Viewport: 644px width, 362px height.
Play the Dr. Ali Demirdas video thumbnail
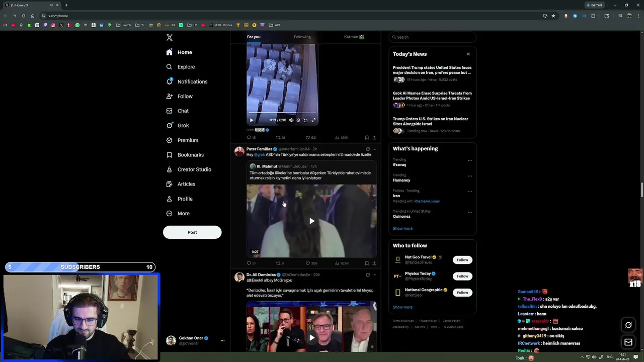(311, 337)
